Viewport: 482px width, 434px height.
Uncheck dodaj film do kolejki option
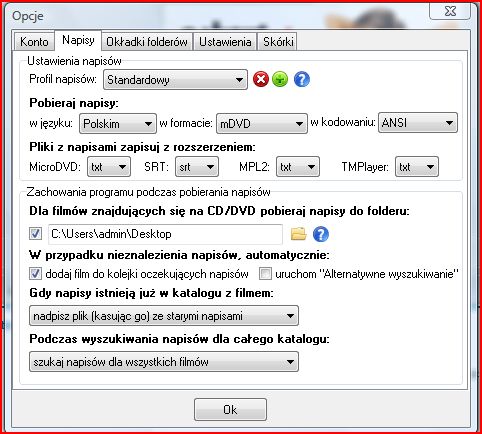(x=35, y=274)
